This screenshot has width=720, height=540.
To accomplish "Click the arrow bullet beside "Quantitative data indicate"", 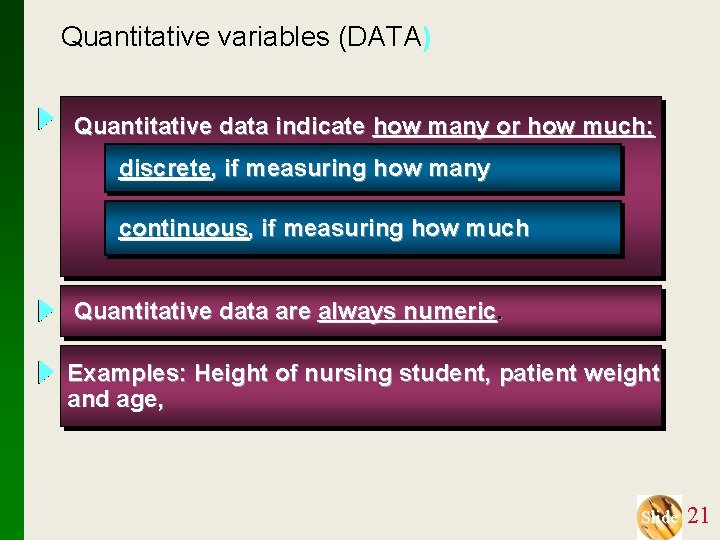I will point(45,120).
